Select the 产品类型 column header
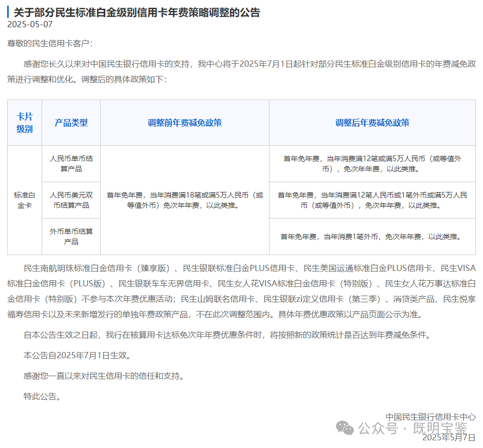The height and width of the screenshot is (448, 483). [x=71, y=123]
